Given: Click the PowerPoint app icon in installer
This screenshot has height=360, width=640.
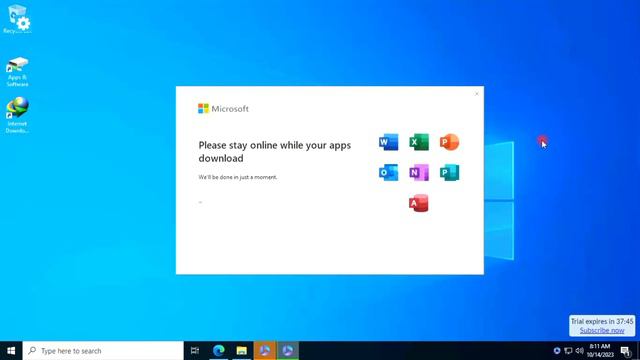Looking at the screenshot, I should click(x=449, y=142).
